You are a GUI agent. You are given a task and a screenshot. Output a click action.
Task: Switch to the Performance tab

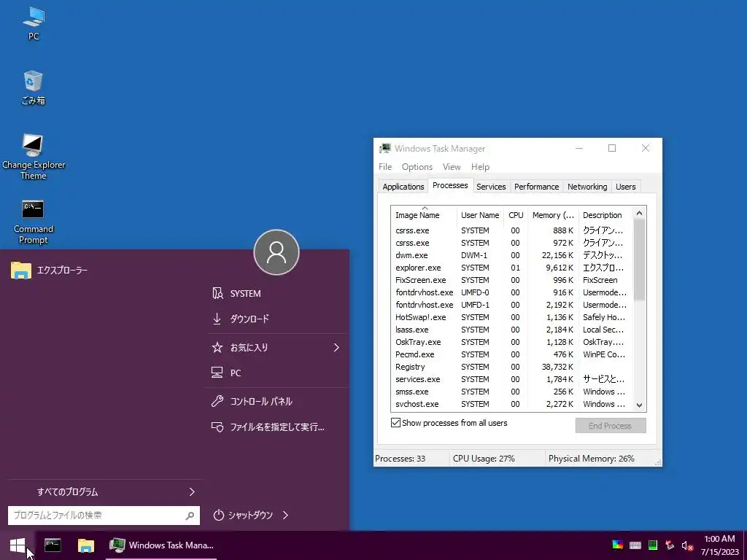tap(536, 187)
